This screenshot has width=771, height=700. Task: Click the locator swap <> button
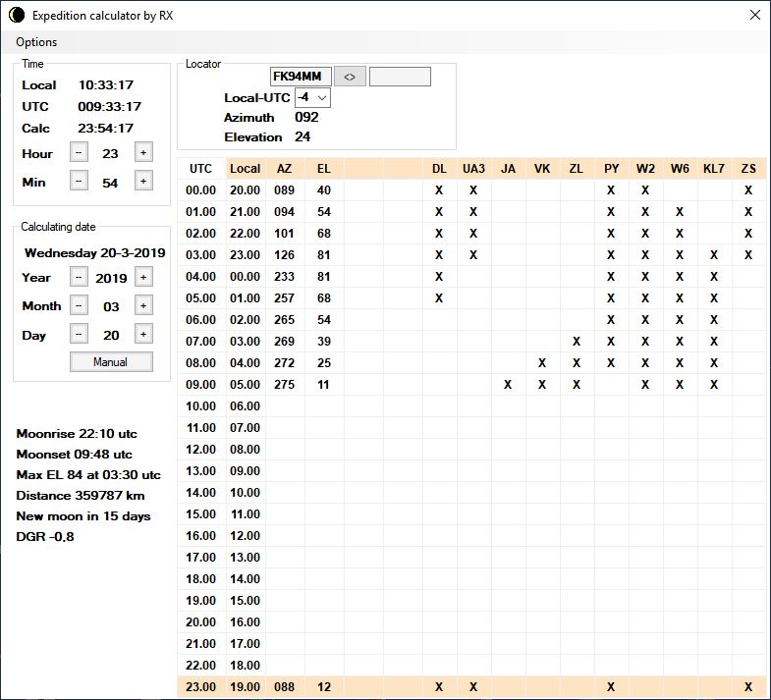pos(349,77)
